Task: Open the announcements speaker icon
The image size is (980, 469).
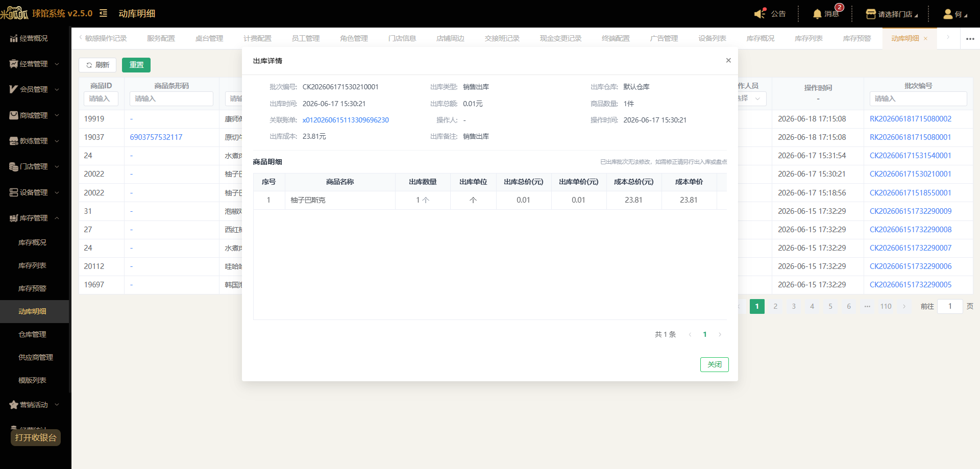Action: pos(760,14)
